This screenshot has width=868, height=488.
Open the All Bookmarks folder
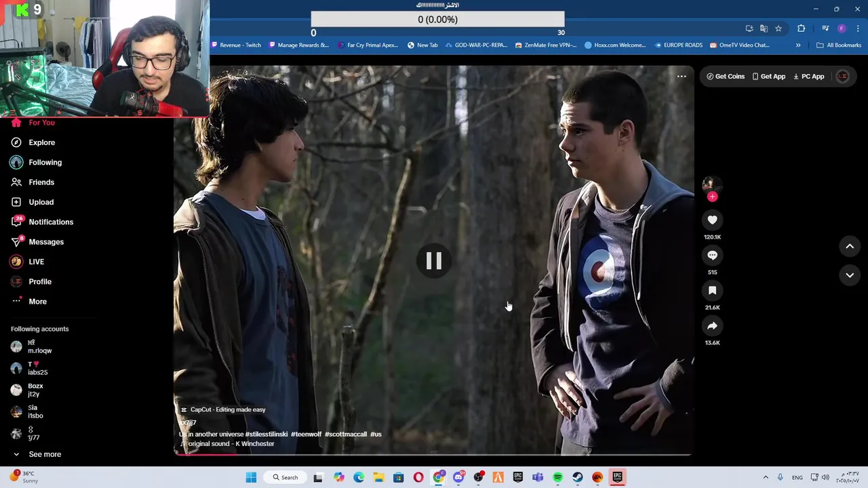839,45
